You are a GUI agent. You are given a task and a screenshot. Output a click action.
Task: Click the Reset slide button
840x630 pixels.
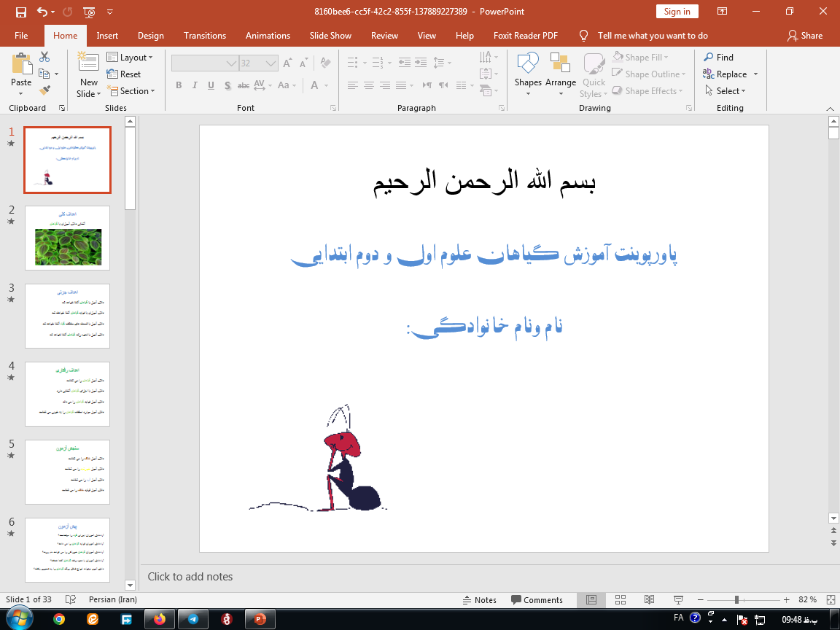pyautogui.click(x=124, y=74)
